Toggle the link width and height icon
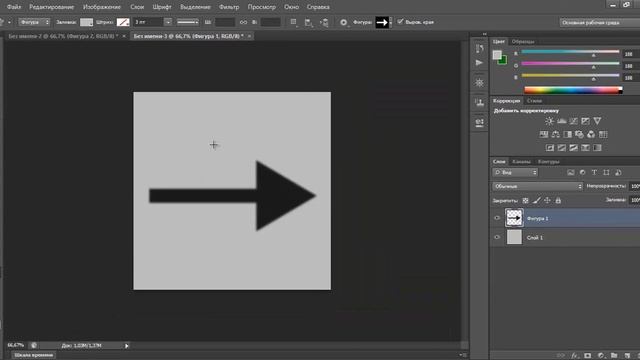The width and height of the screenshot is (640, 360). click(x=243, y=22)
